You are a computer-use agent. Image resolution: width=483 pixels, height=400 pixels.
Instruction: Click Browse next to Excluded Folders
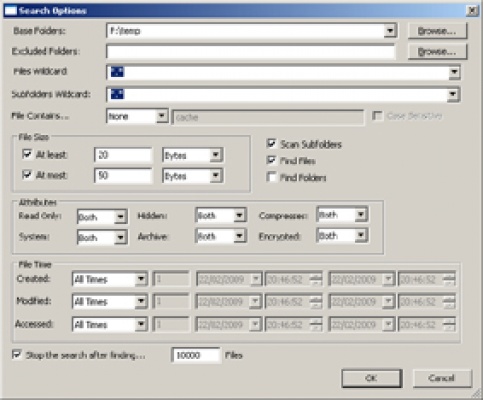tap(437, 52)
